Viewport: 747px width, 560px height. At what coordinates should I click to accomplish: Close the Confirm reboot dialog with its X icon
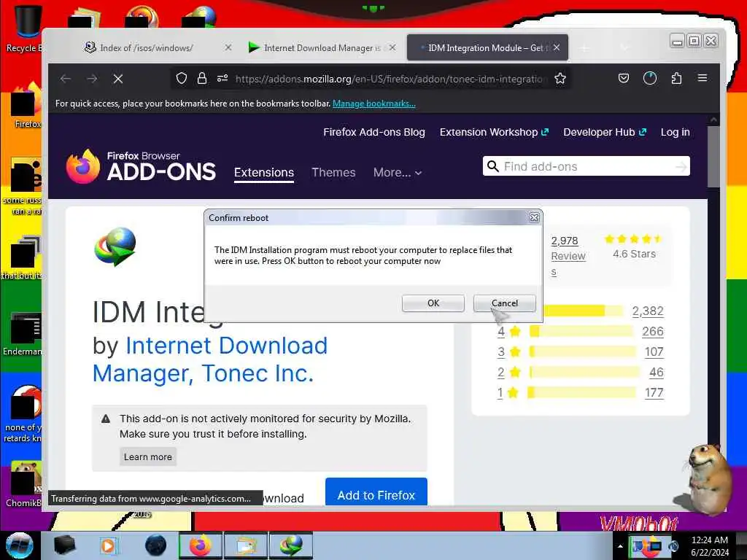coord(534,217)
